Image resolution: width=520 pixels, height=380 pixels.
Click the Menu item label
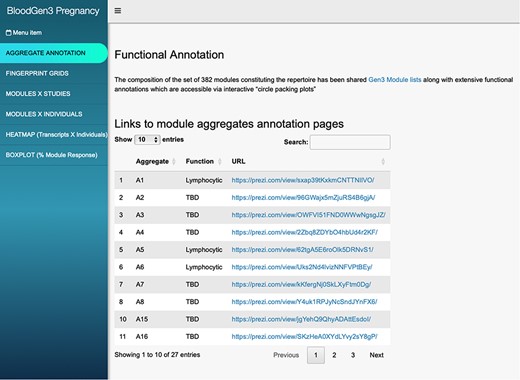(x=27, y=33)
